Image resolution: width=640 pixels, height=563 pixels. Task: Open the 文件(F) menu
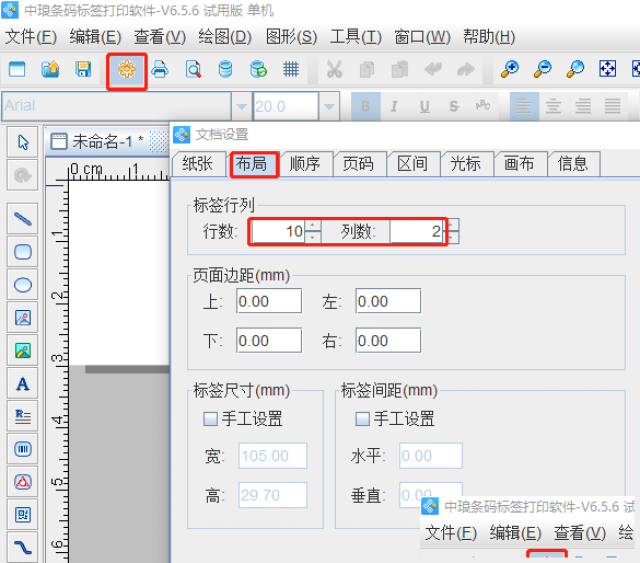click(31, 37)
